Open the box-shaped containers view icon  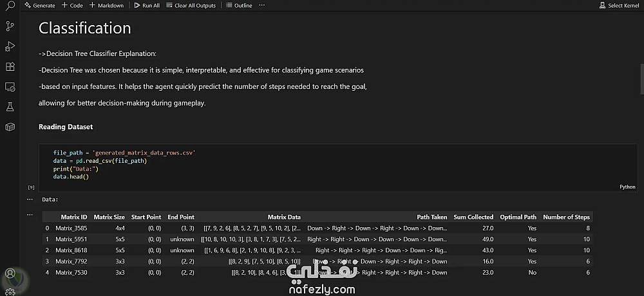[10, 127]
